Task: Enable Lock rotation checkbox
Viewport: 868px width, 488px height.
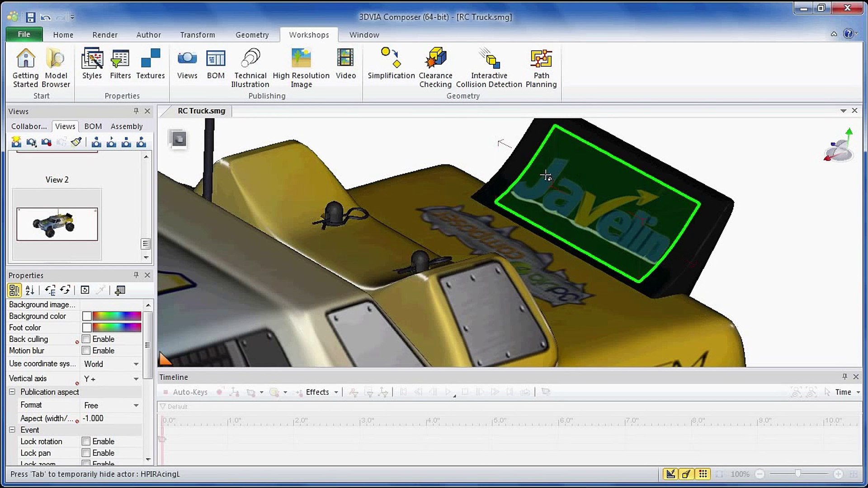Action: coord(86,441)
